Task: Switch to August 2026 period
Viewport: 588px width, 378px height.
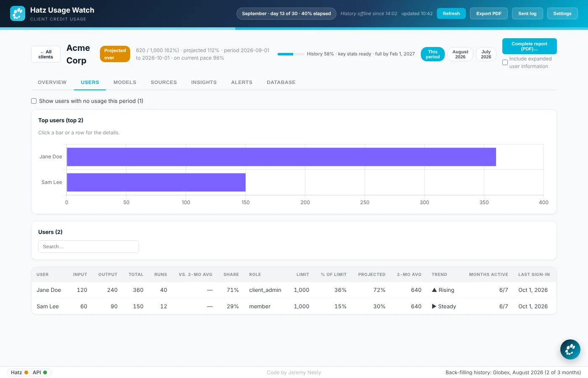Action: pos(460,54)
